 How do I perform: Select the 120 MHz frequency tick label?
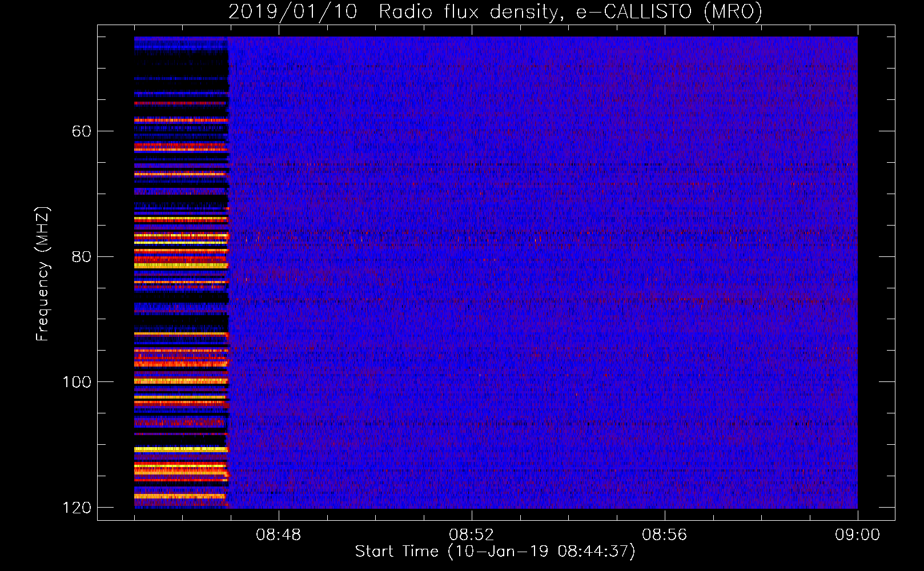click(77, 508)
